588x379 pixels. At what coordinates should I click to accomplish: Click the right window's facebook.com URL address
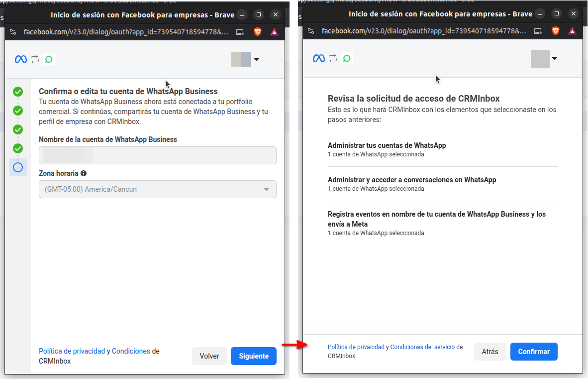pyautogui.click(x=424, y=31)
